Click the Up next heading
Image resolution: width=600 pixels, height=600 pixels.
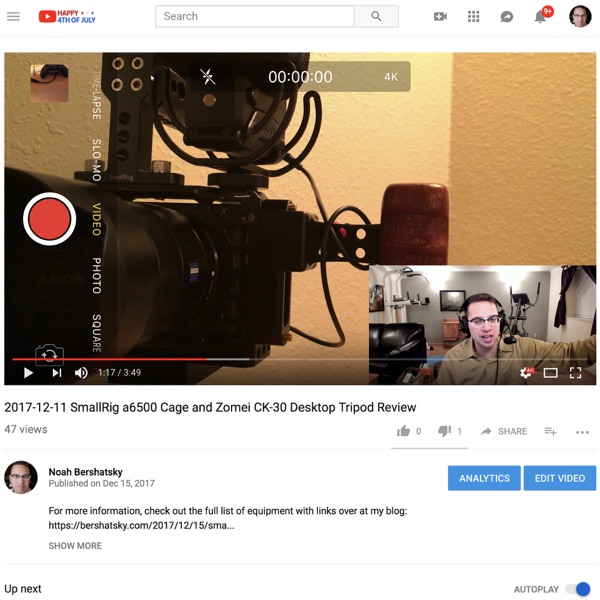pyautogui.click(x=23, y=589)
